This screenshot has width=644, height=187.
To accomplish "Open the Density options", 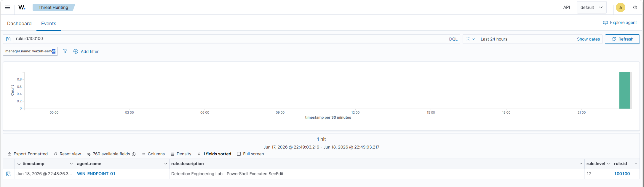I will tap(181, 154).
